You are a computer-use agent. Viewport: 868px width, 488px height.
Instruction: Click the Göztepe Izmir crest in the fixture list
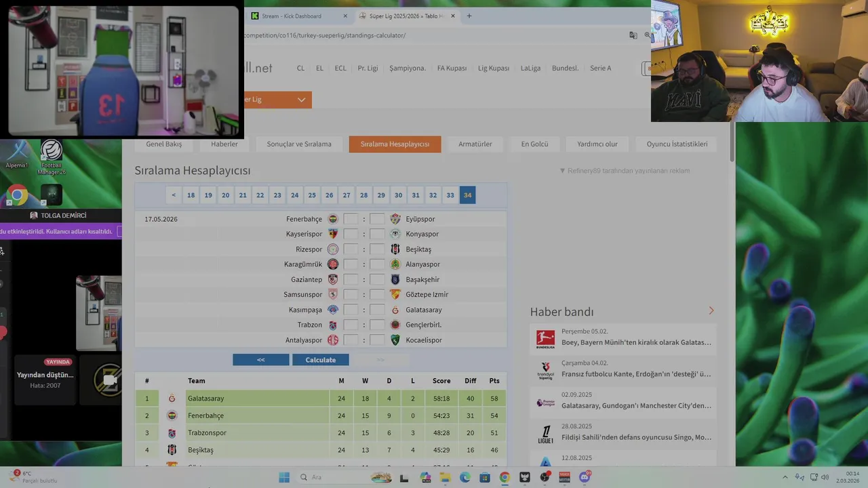point(395,294)
